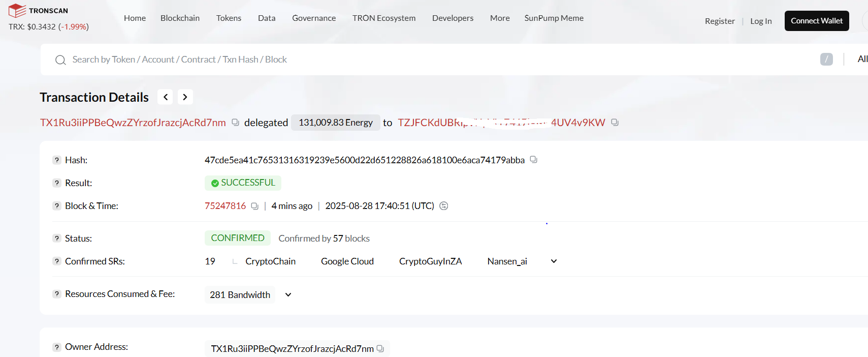Click the SUCCESSFUL result badge
Viewport: 868px width, 357px height.
point(243,183)
